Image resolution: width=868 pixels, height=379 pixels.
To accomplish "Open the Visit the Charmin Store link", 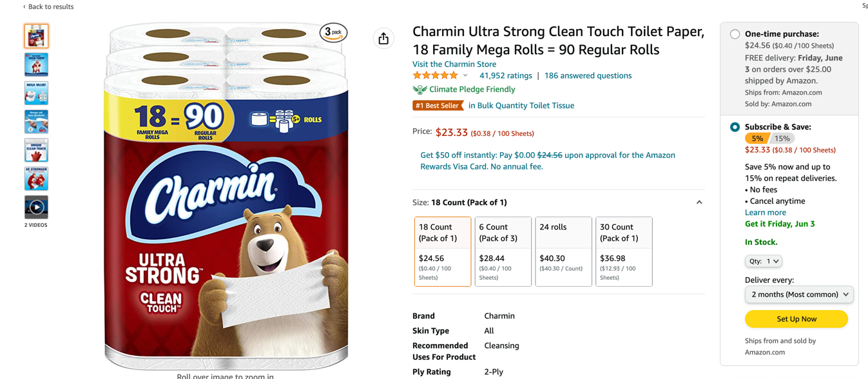I will click(454, 64).
